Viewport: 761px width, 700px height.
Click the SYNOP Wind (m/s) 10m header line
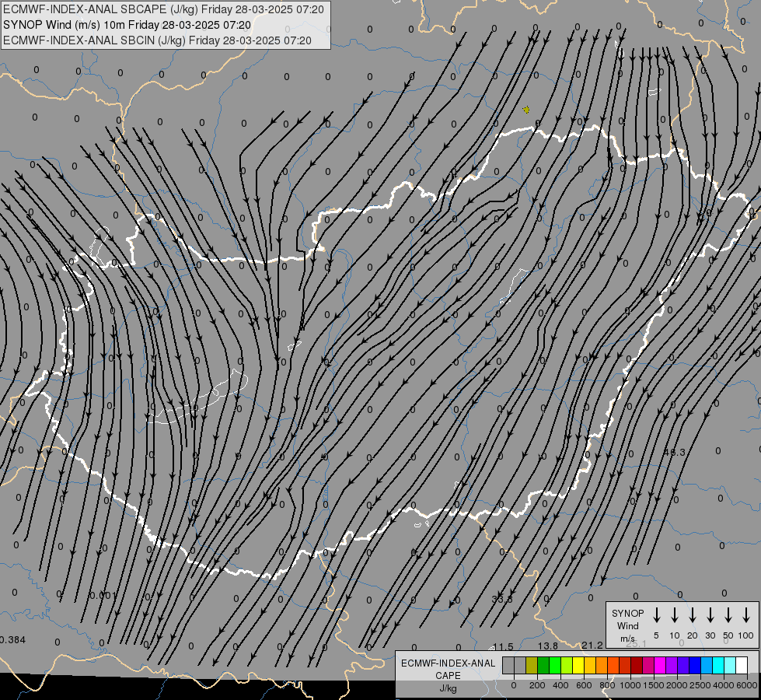(127, 25)
